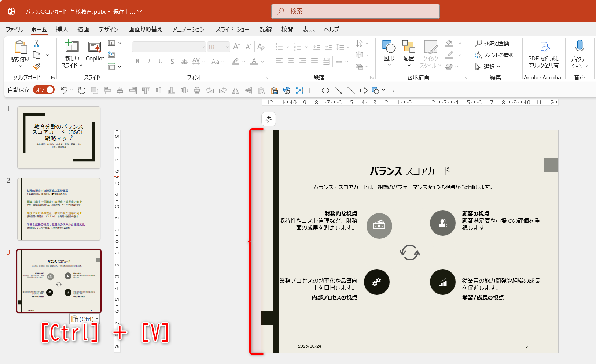Toggle bold formatting on the text
The height and width of the screenshot is (364, 596).
point(137,62)
